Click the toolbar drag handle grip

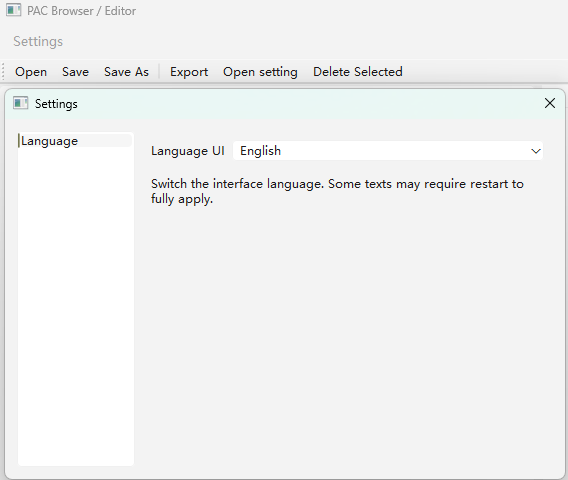point(3,72)
